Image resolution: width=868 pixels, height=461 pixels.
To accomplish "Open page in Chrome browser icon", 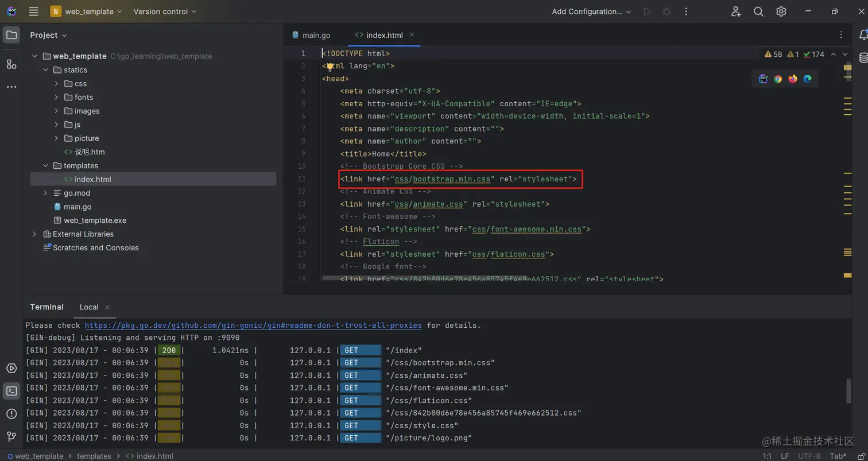I will (778, 79).
